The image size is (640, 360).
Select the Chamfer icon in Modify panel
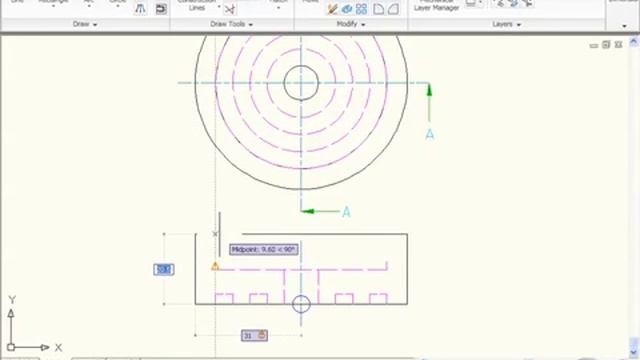point(393,9)
